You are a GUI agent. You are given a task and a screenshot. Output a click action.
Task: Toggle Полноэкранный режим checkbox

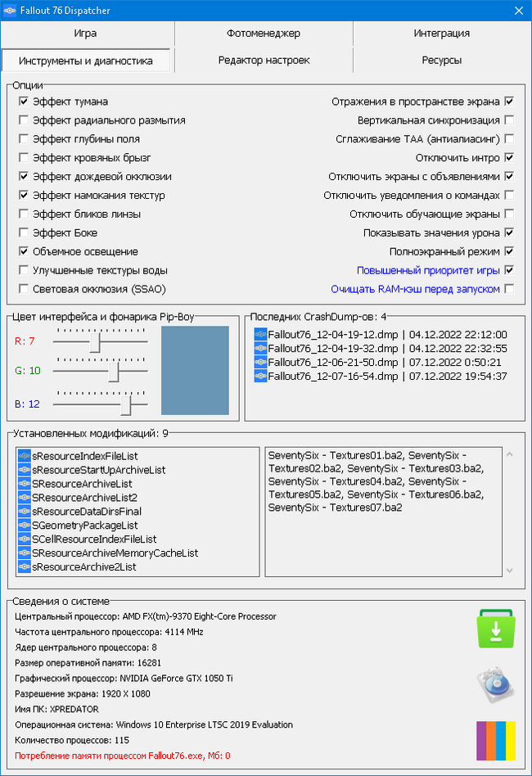509,251
